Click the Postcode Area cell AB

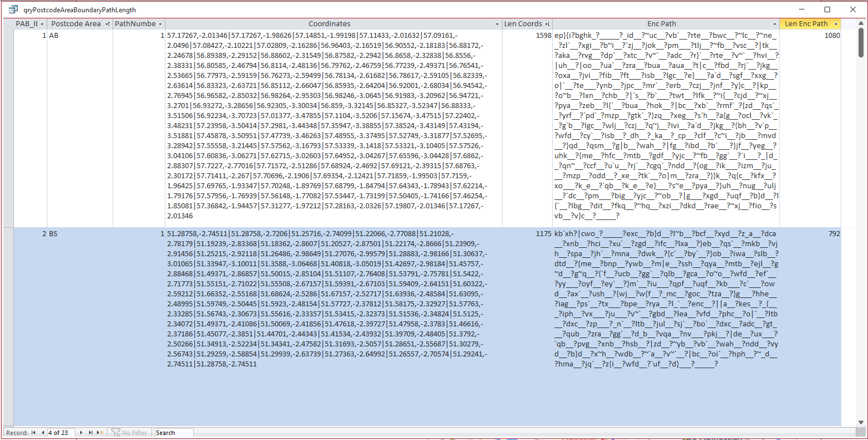[x=80, y=128]
